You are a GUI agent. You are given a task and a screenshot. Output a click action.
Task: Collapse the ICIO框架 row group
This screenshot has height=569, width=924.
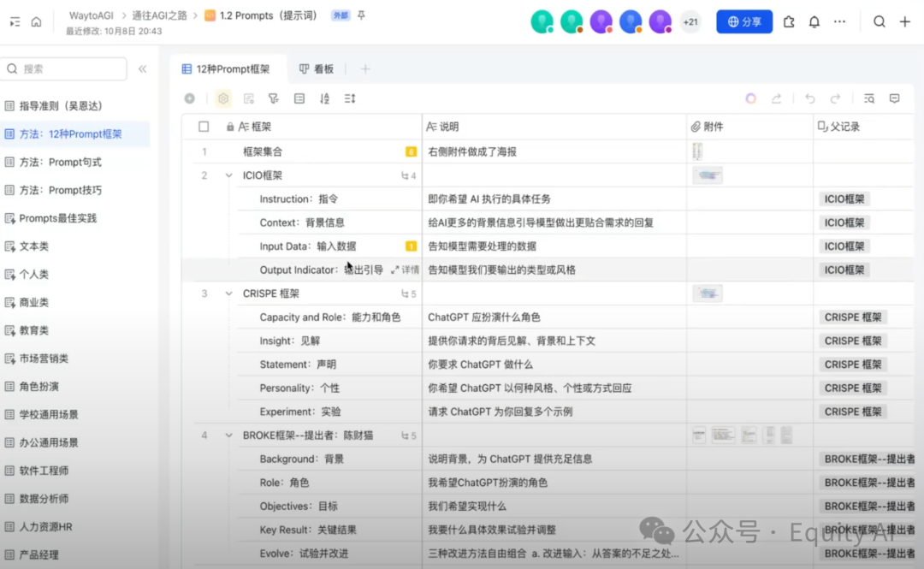[x=228, y=175]
